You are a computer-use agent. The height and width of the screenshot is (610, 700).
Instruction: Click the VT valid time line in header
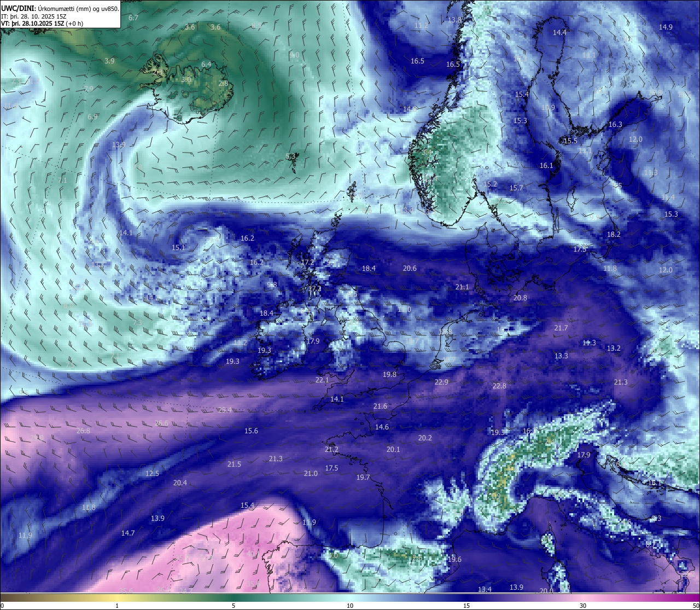coord(42,24)
